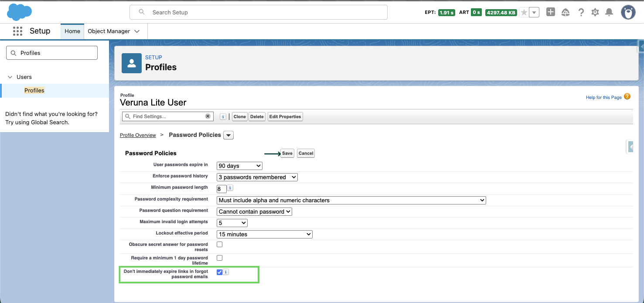Open the favorites list dropdown arrow

535,12
